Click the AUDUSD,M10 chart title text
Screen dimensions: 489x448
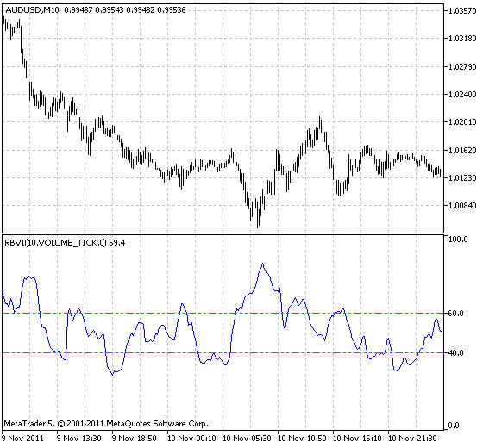[x=32, y=10]
